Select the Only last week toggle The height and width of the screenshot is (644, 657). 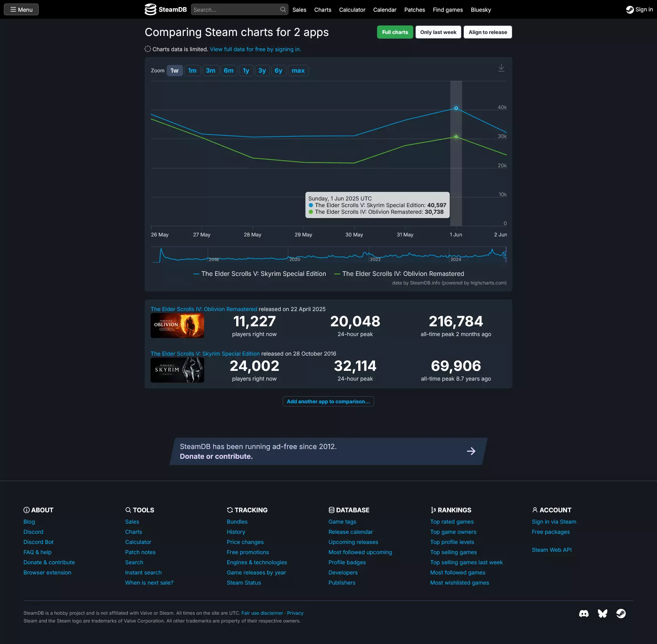[438, 32]
